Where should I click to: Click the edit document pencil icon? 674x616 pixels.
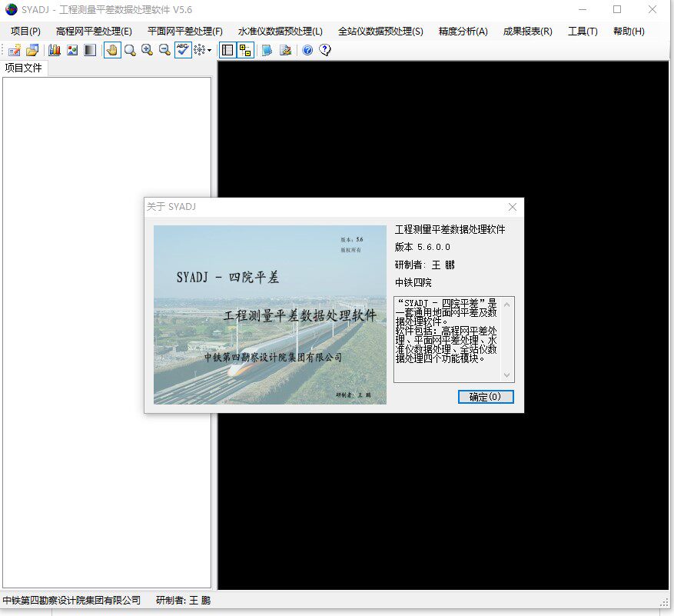pyautogui.click(x=285, y=50)
